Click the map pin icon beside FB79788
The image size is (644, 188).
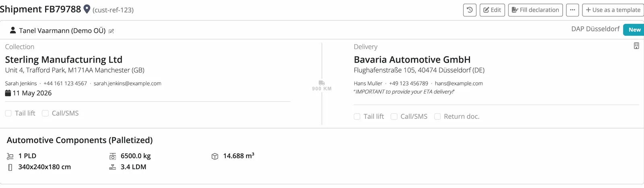87,9
